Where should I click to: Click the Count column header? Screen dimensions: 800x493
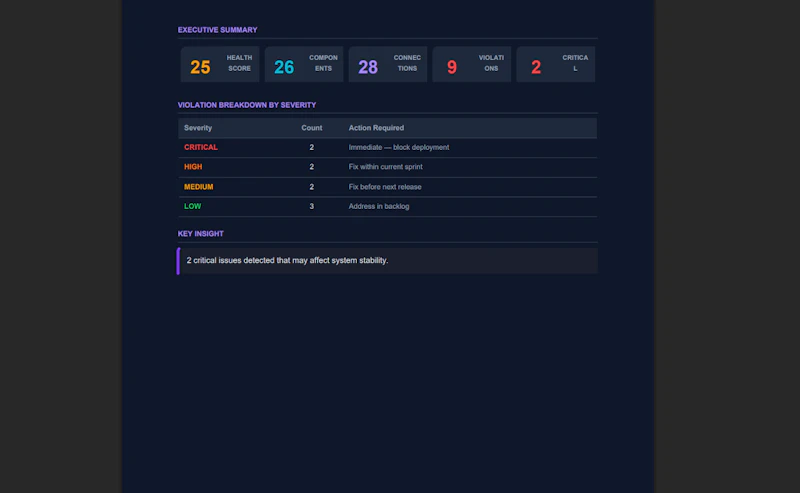tap(312, 128)
